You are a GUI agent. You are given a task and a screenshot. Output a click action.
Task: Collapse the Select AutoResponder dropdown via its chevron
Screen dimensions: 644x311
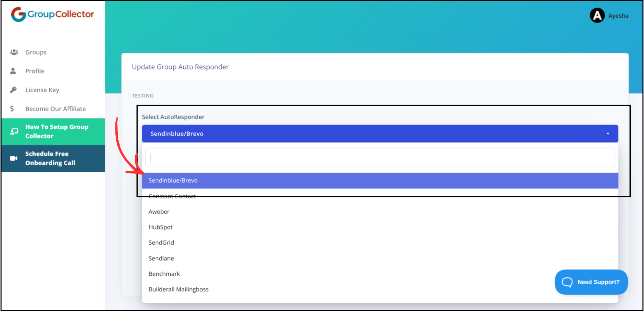pyautogui.click(x=608, y=133)
